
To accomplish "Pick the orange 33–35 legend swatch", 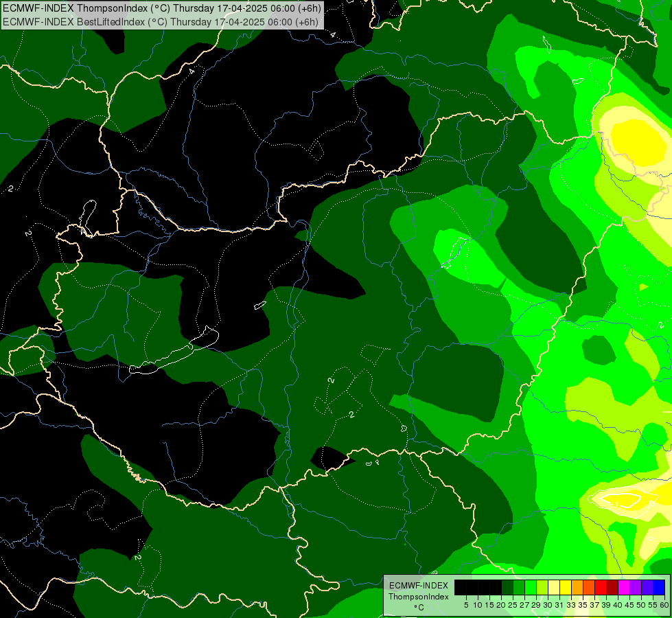I will click(x=577, y=587).
